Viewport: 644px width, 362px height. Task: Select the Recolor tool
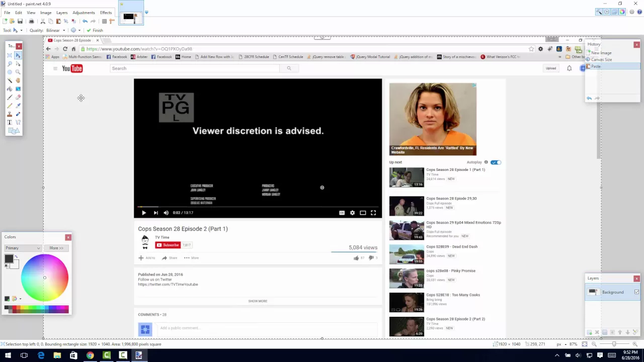18,114
